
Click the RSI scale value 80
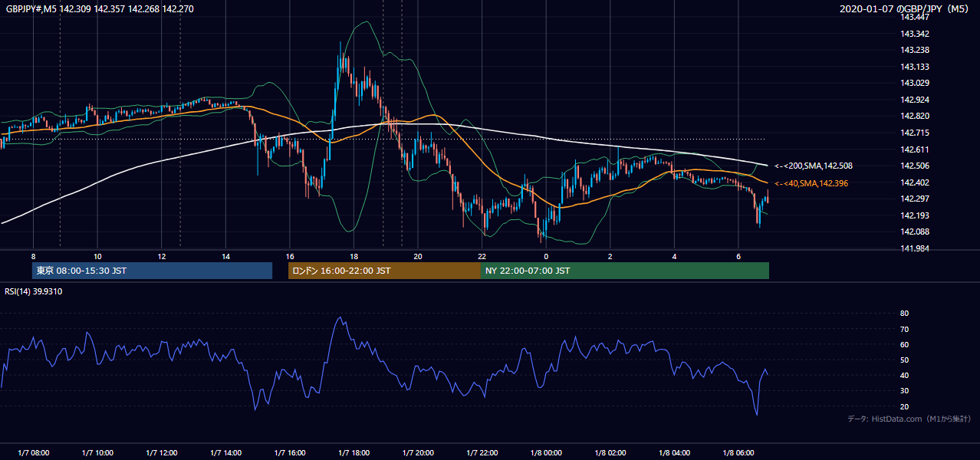[x=905, y=314]
